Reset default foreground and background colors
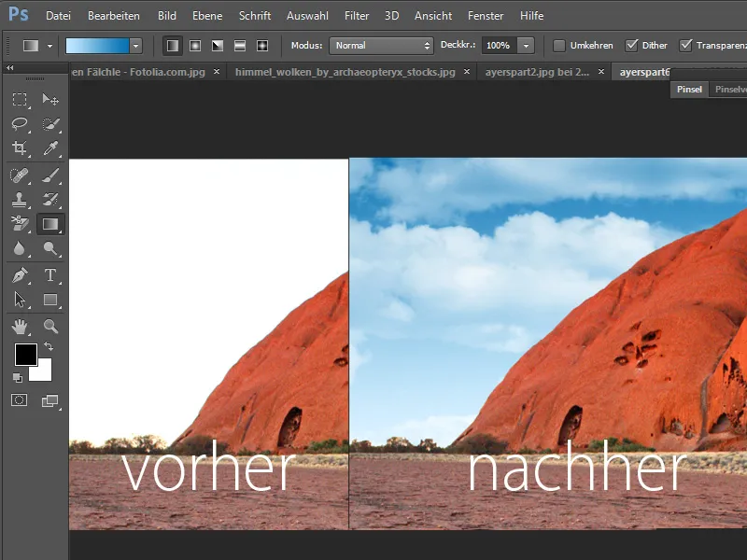 [x=17, y=378]
